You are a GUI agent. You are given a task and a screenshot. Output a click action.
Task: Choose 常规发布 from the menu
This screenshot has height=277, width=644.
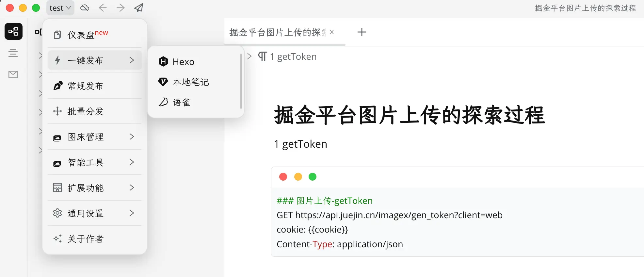(95, 86)
